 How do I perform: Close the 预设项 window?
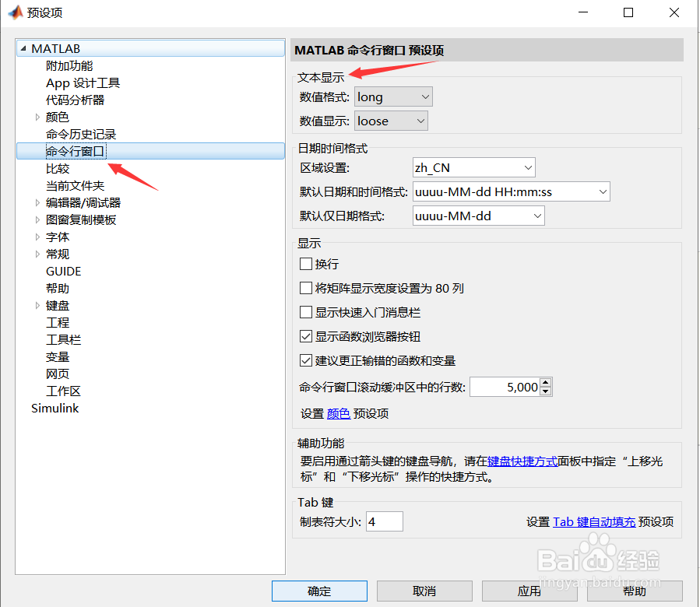point(674,12)
